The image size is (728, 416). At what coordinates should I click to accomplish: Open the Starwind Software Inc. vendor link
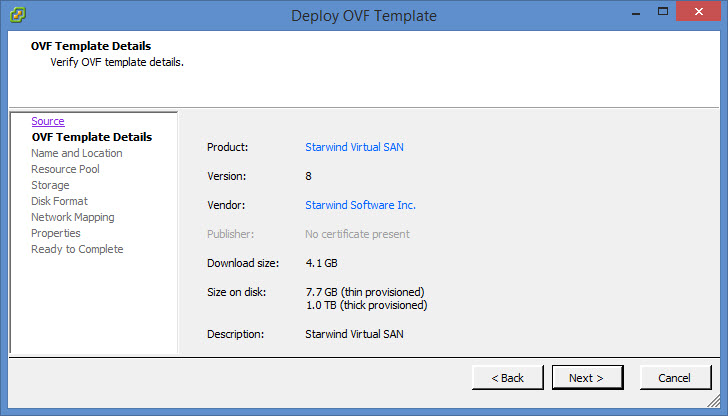click(360, 205)
